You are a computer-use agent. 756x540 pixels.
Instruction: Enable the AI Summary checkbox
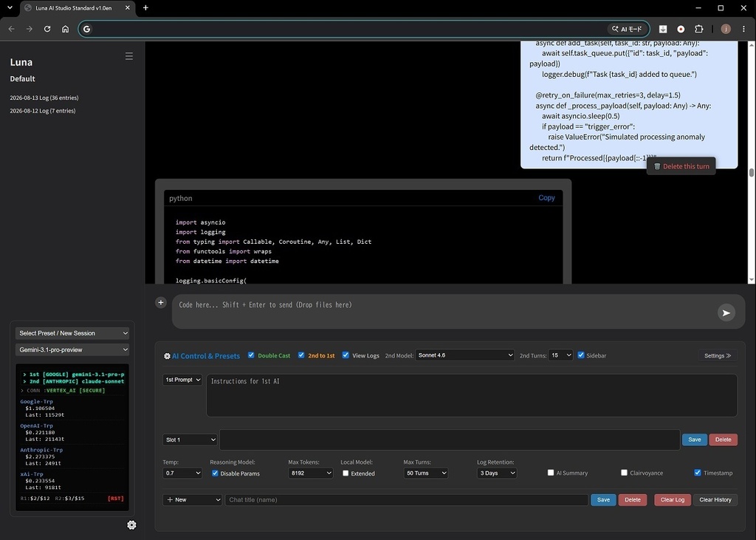tap(551, 473)
